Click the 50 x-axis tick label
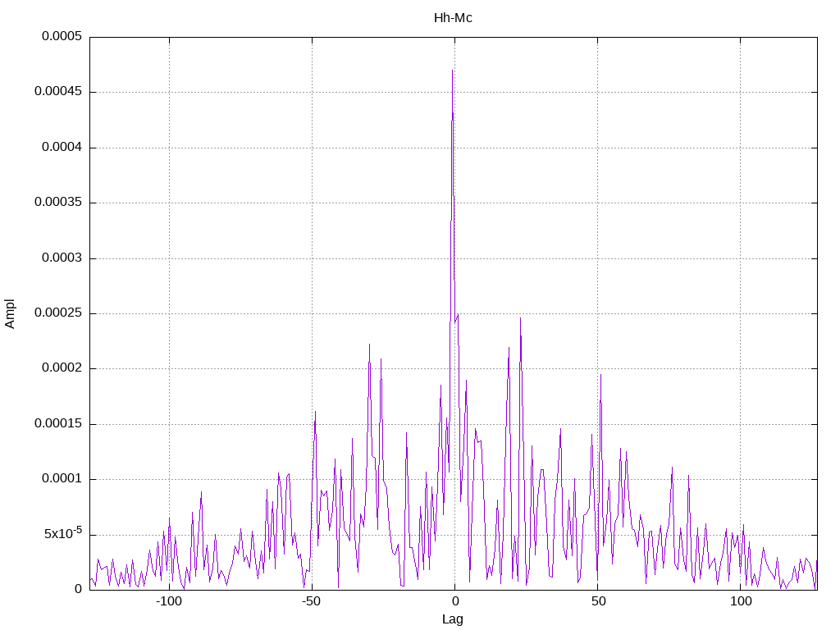Screen dimensions: 840x630 [598, 601]
